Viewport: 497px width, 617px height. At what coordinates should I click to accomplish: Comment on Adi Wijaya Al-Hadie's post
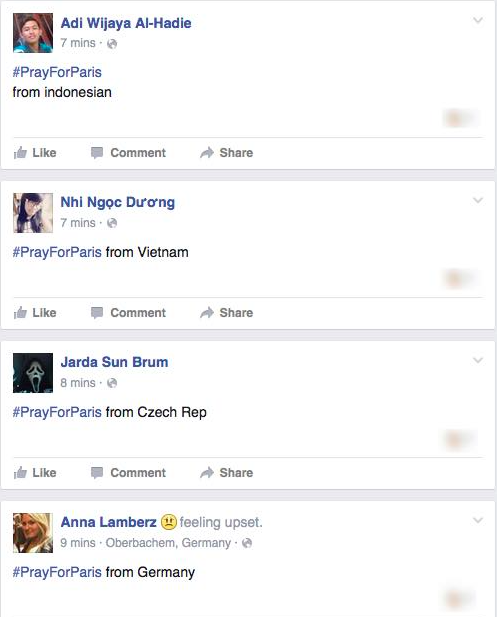pyautogui.click(x=128, y=153)
